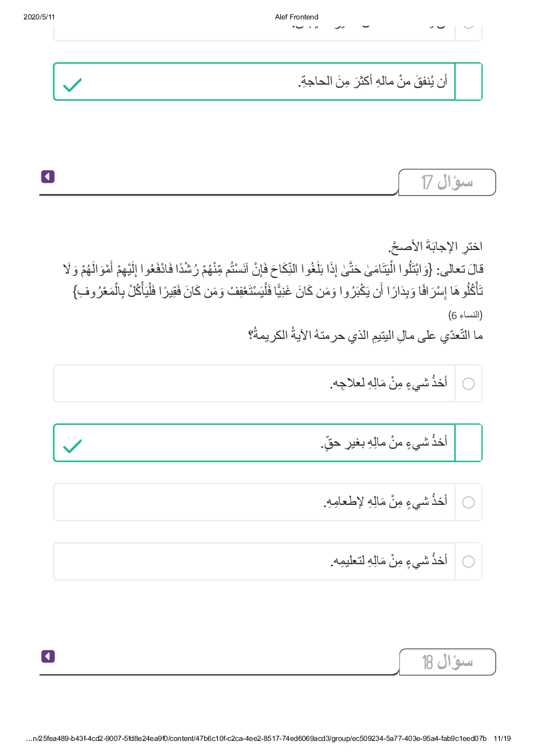Click the '(النساء 6)' verse reference

pyautogui.click(x=465, y=315)
